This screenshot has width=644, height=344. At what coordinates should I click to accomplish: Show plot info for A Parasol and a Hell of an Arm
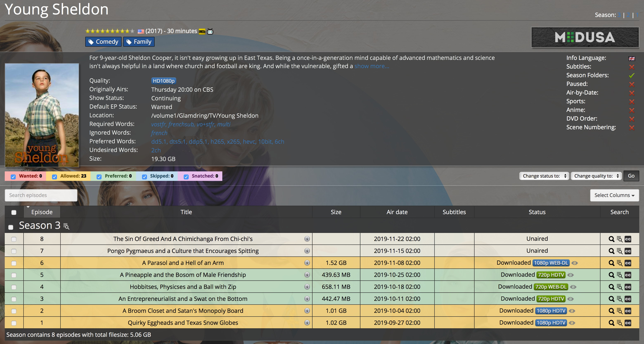point(307,263)
